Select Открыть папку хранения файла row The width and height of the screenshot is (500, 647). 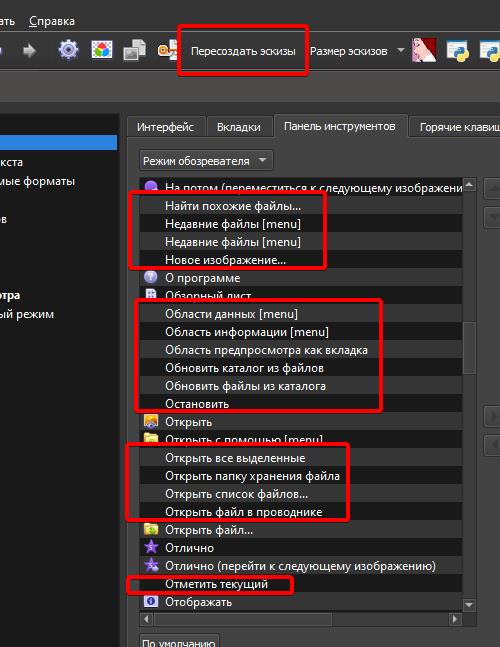301,476
